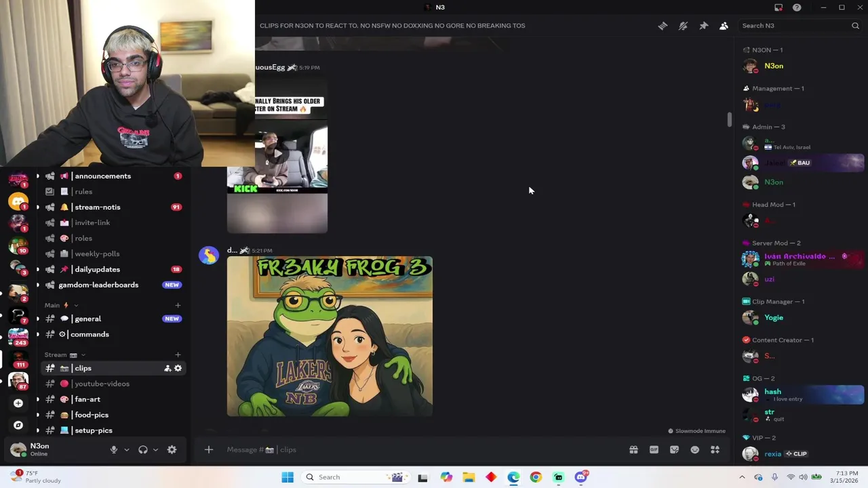The image size is (868, 488).
Task: Open the emoji picker icon
Action: (694, 449)
